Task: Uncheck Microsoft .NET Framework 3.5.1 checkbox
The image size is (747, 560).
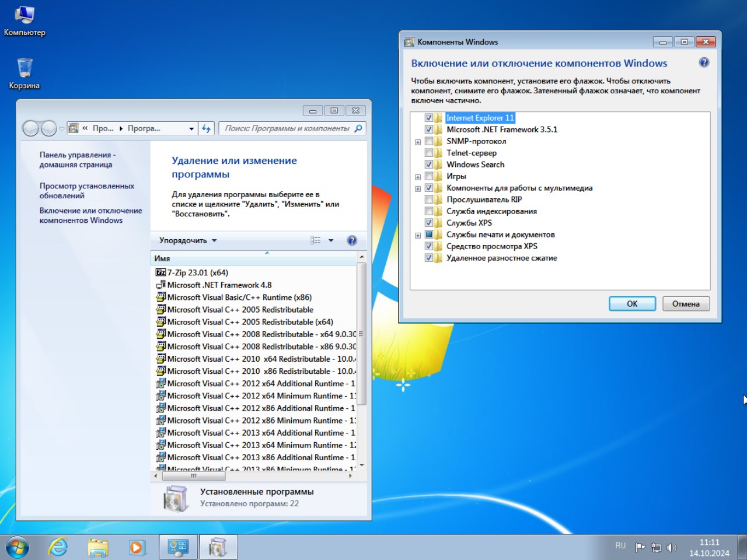Action: tap(429, 129)
